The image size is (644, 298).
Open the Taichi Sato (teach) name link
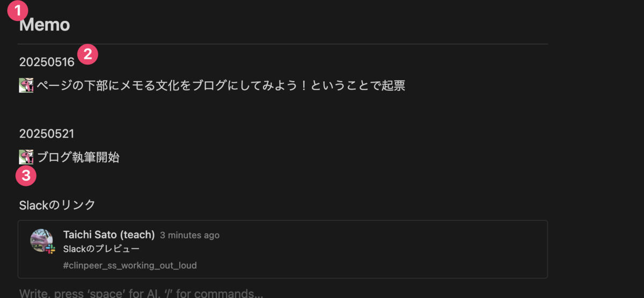pos(109,235)
